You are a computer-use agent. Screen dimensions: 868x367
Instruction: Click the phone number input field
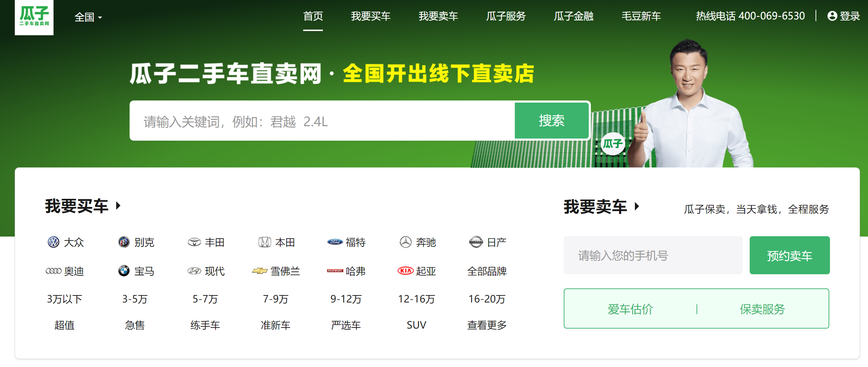pyautogui.click(x=653, y=255)
